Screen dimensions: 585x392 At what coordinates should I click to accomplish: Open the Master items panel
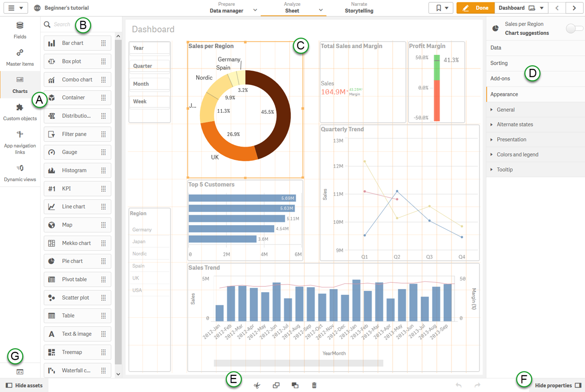point(20,58)
